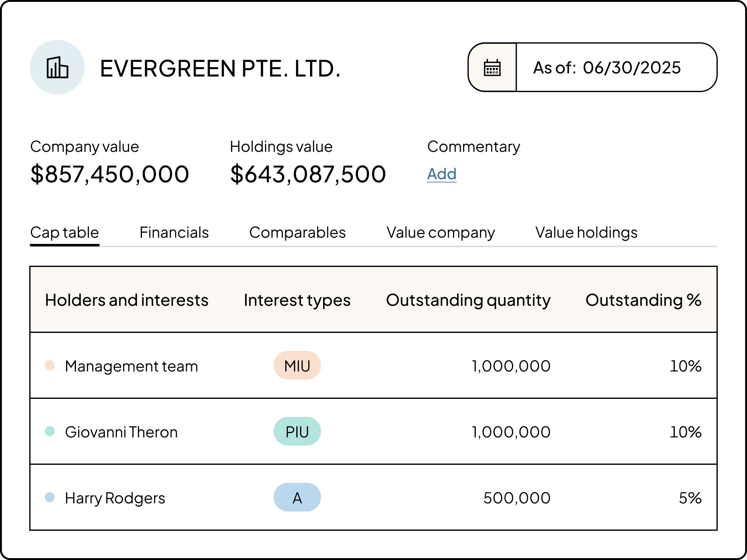
Task: Expand the Giovanni Theron holdings row
Action: [x=122, y=431]
